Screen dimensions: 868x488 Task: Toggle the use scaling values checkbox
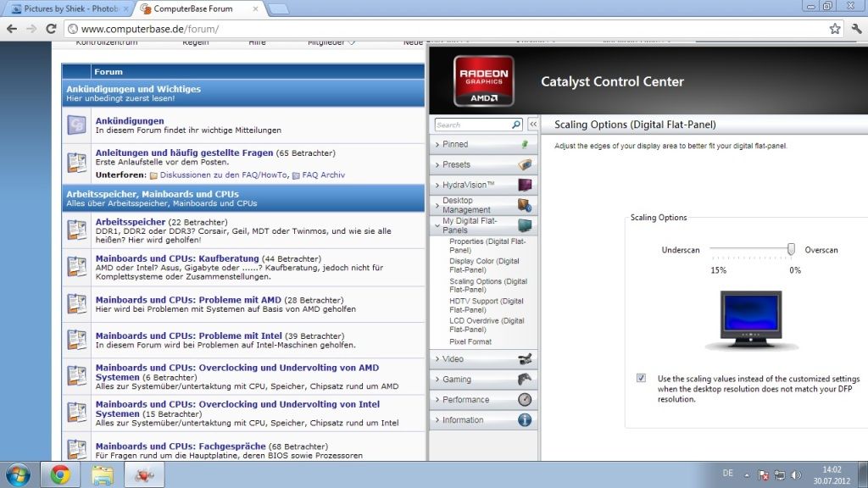[641, 378]
